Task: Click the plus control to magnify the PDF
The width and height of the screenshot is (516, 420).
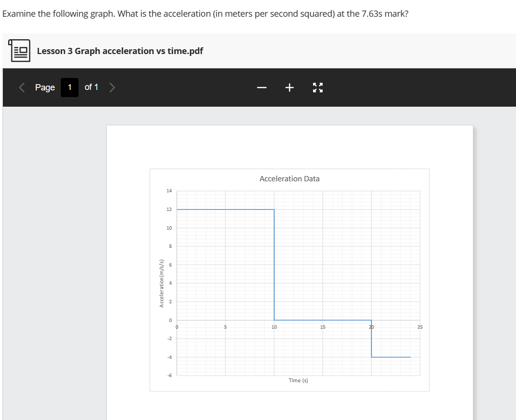Action: [289, 87]
